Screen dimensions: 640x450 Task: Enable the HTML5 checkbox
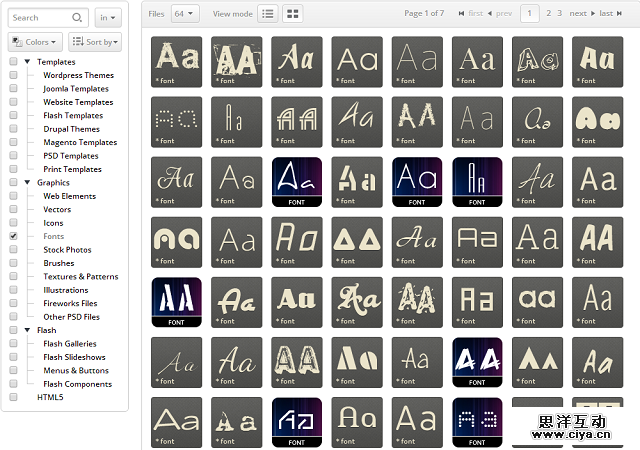(x=13, y=397)
